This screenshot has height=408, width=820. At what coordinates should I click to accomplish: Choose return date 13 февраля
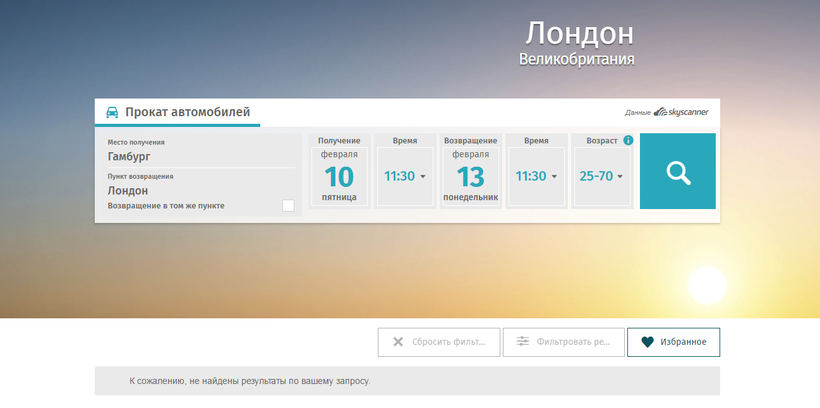coord(470,177)
